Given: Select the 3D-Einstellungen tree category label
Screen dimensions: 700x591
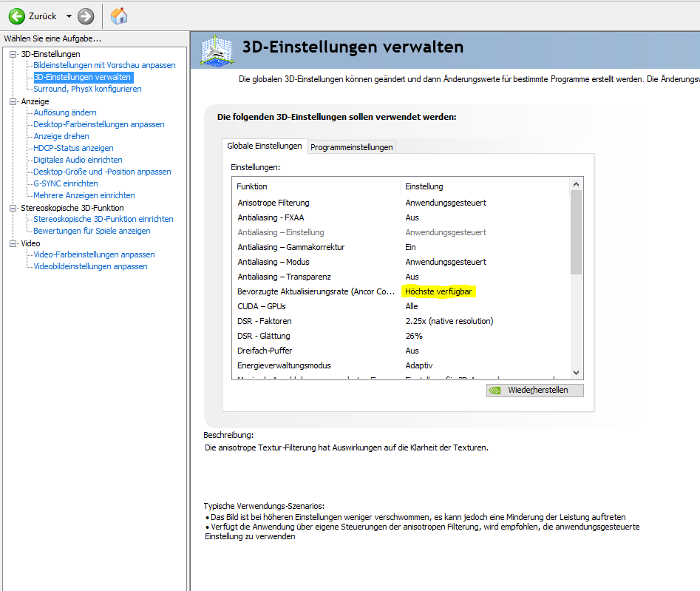Looking at the screenshot, I should coord(50,54).
